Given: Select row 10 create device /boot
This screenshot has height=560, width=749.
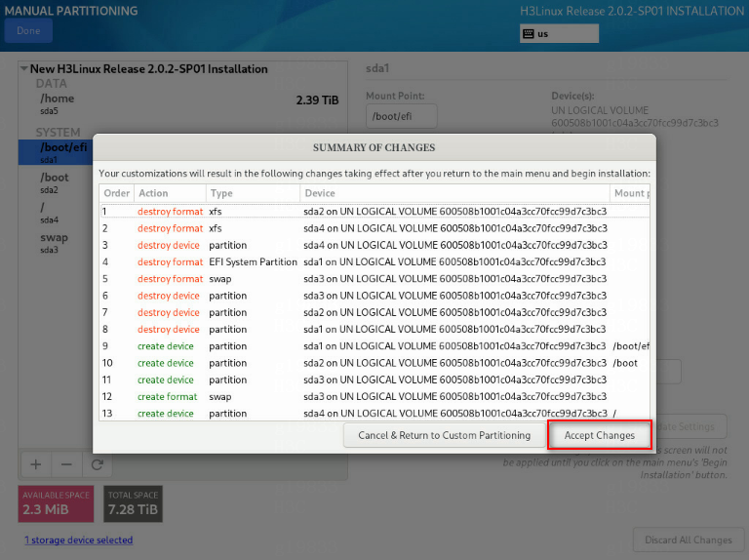Looking at the screenshot, I should 374,363.
